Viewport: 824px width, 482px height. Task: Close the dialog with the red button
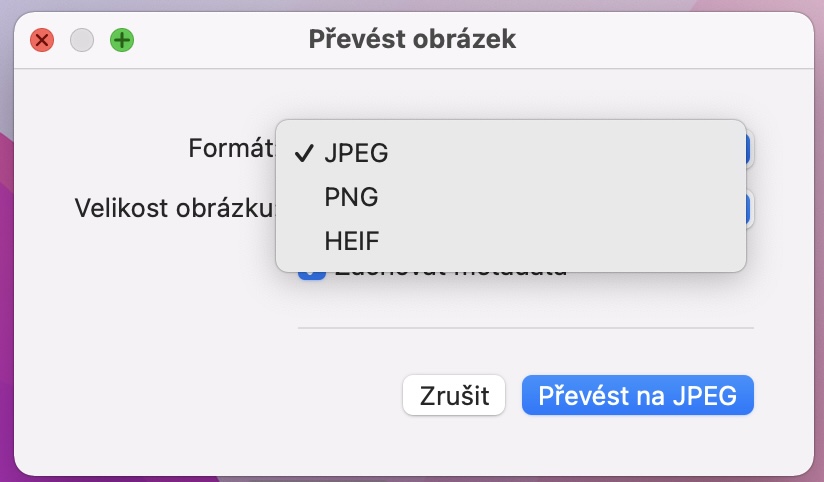point(42,40)
